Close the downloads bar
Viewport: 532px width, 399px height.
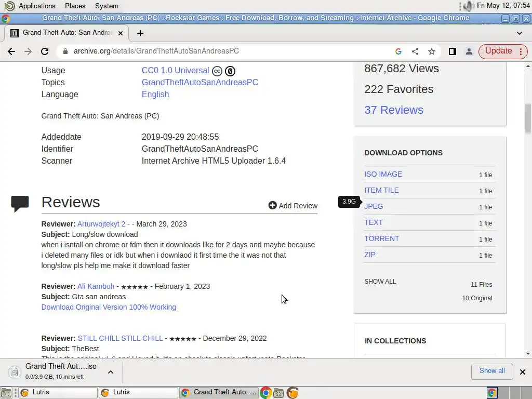523,372
